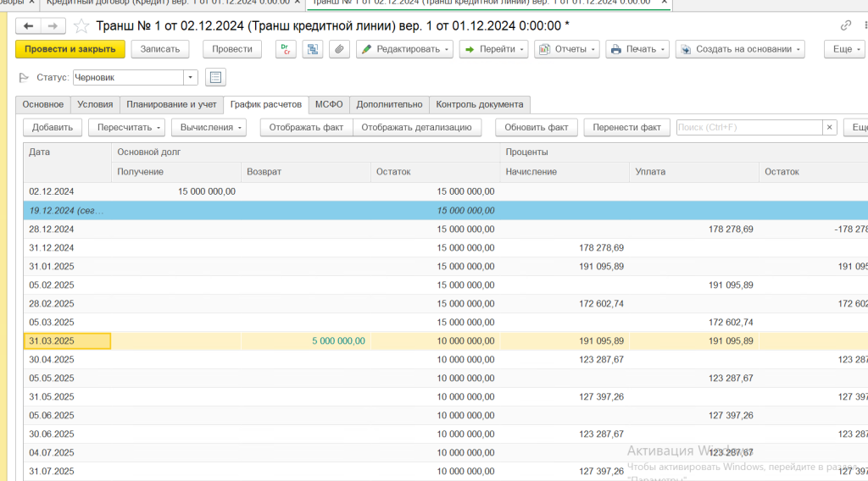Open the МСФО tab

tap(329, 104)
